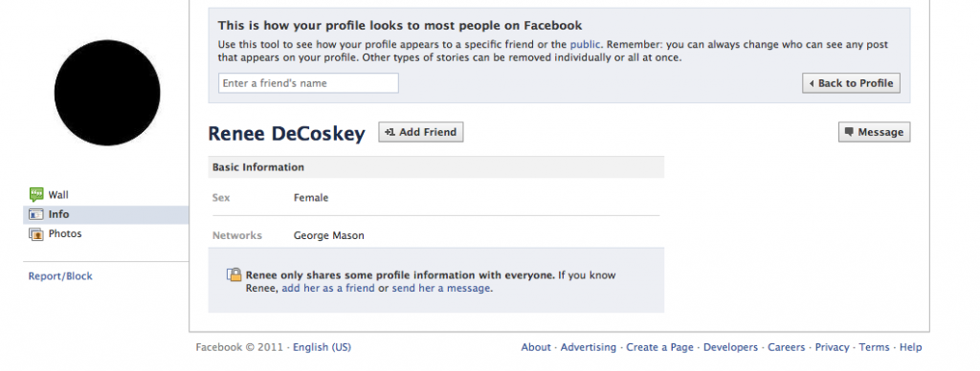Image resolution: width=980 pixels, height=371 pixels.
Task: Open the Privacy footer link
Action: pyautogui.click(x=832, y=347)
